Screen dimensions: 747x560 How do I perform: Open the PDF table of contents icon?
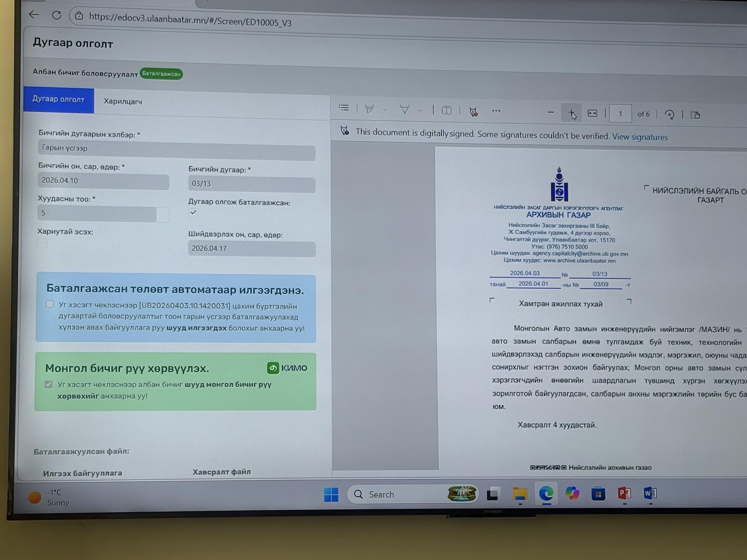coord(344,108)
